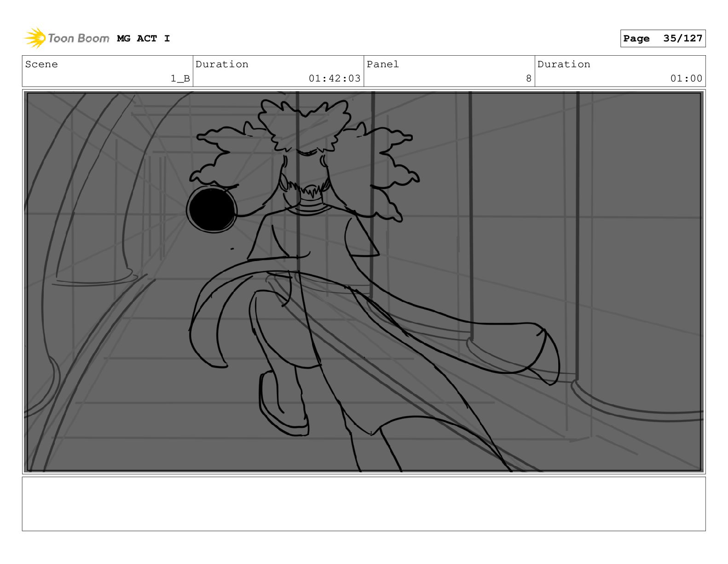The width and height of the screenshot is (728, 564).
Task: Click the panel number '8'
Action: pos(529,79)
